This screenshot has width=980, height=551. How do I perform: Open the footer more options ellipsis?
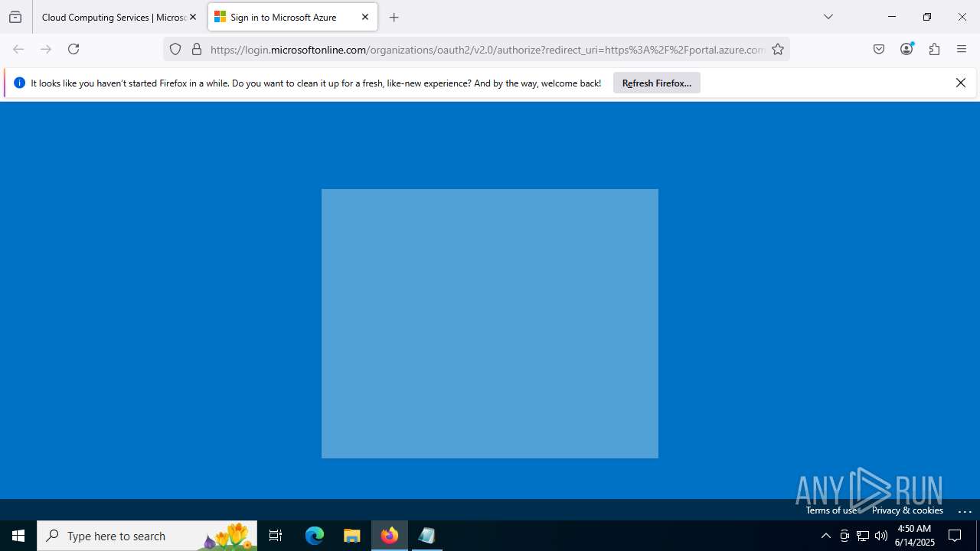click(x=965, y=510)
